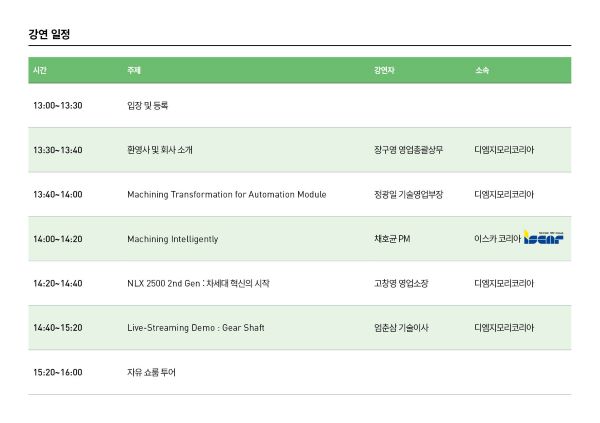The width and height of the screenshot is (600, 423).
Task: Select the 환영사 및 회사 소개 topic
Action: click(160, 150)
